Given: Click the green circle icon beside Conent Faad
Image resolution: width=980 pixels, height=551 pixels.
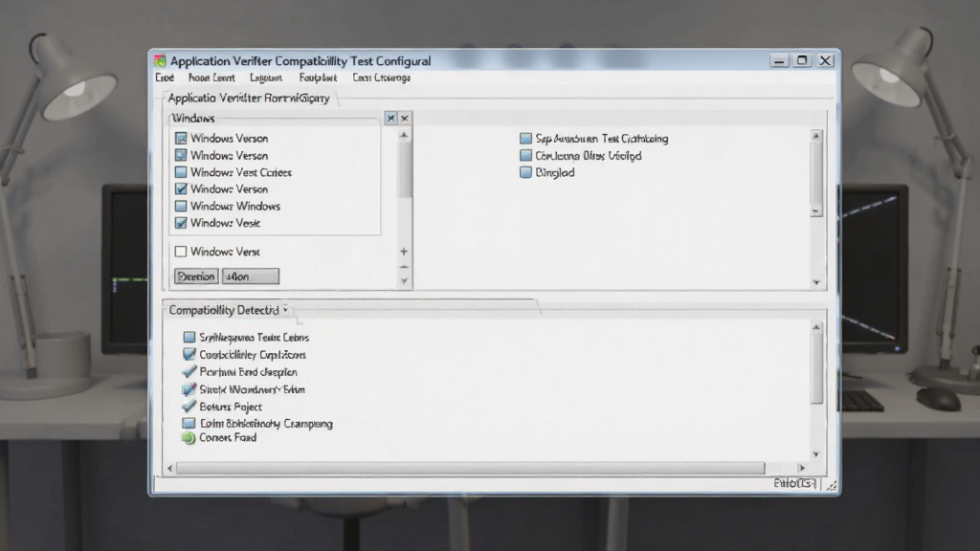Looking at the screenshot, I should 189,438.
